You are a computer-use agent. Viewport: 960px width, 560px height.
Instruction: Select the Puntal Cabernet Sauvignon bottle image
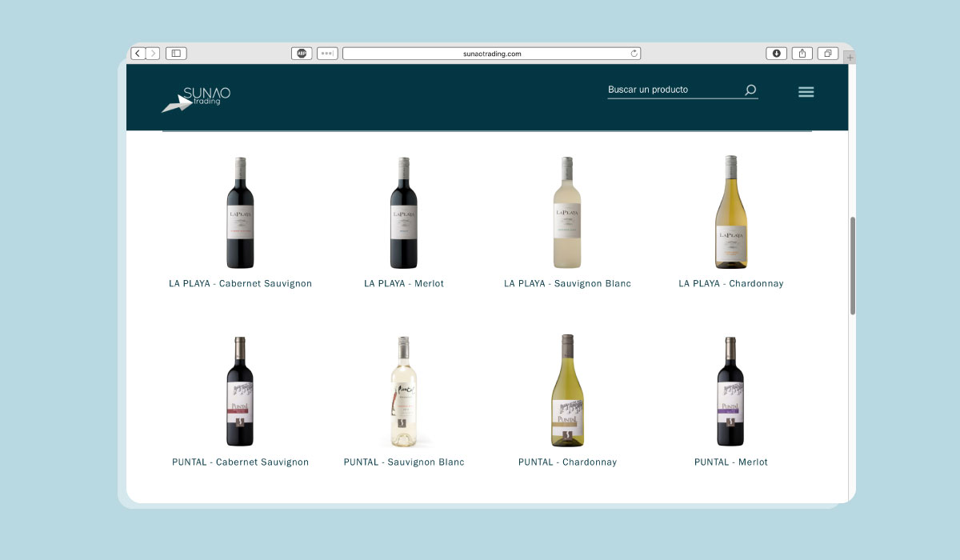point(240,391)
